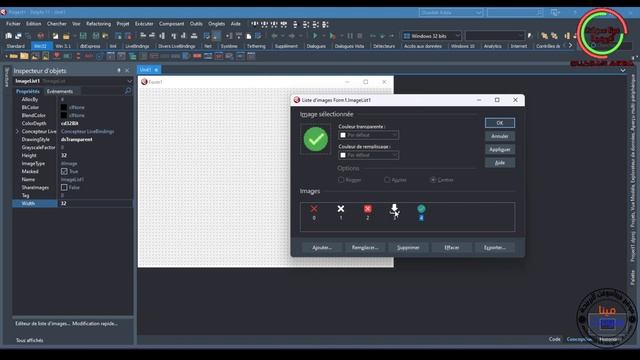Expand the Concepteur LiveBindings property
The height and width of the screenshot is (360, 640).
17,131
